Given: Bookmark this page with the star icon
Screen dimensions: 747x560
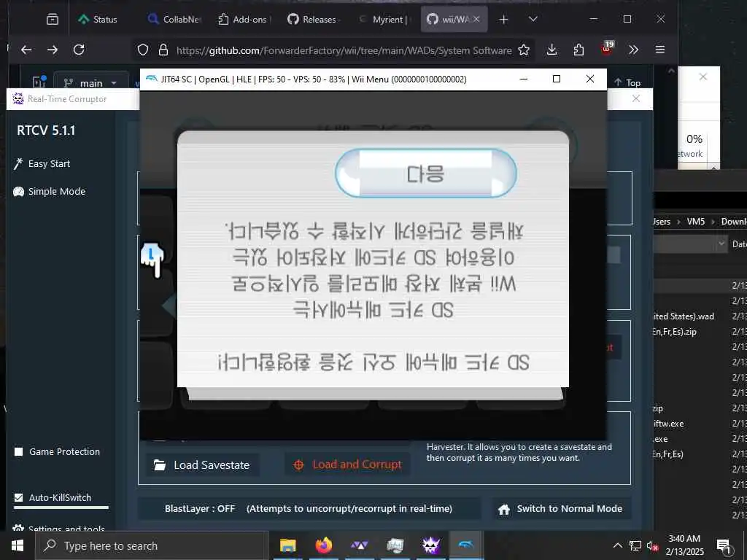Looking at the screenshot, I should point(524,50).
